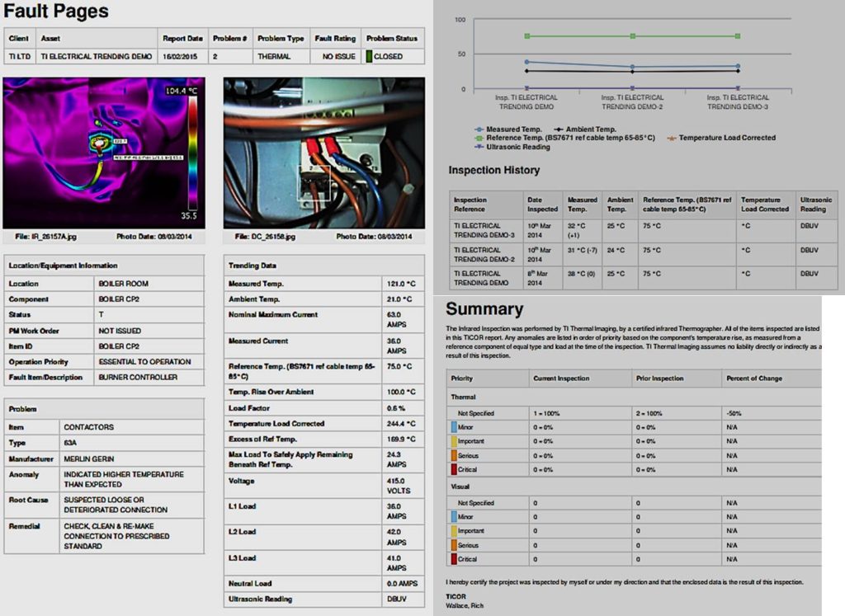Click the Reference Temp. legend marker
This screenshot has height=616, width=845.
click(x=479, y=138)
